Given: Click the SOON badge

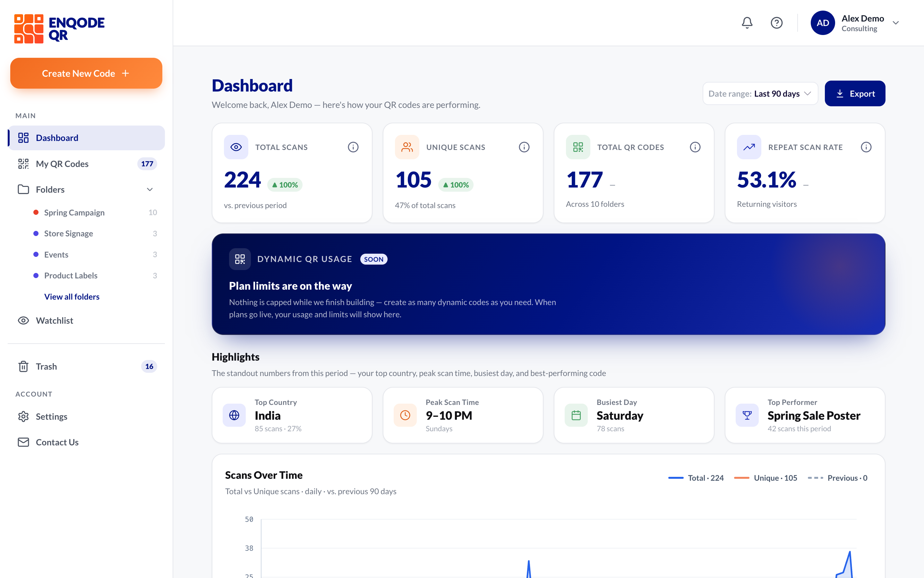Looking at the screenshot, I should coord(373,259).
